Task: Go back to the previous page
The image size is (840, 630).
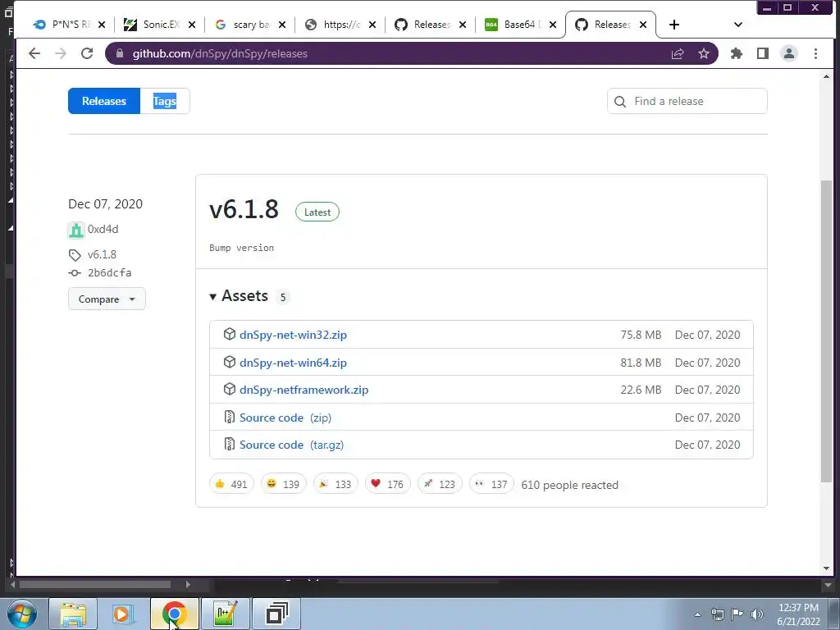Action: point(34,53)
